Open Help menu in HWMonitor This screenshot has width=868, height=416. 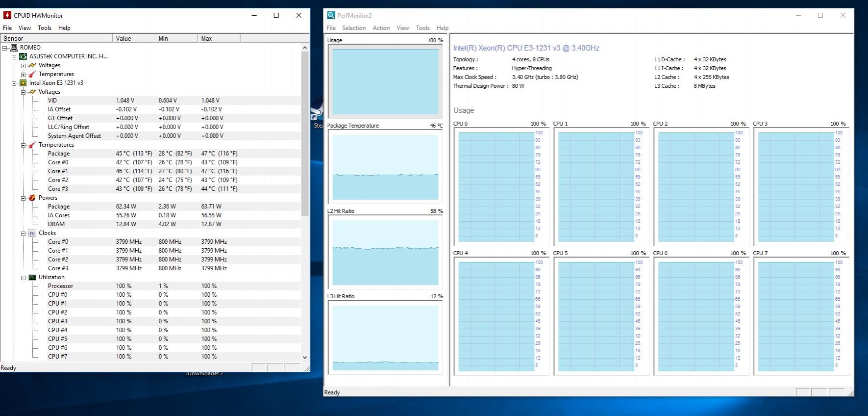point(64,28)
